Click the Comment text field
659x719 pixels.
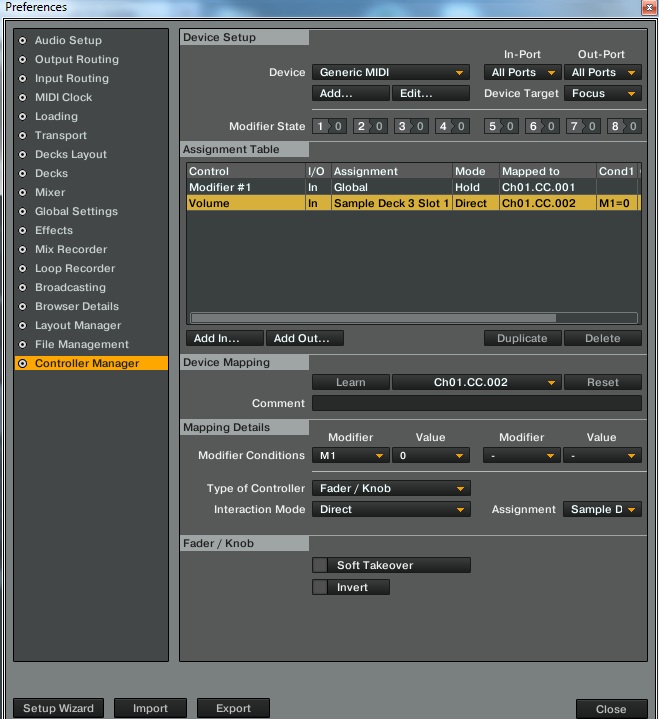pos(476,404)
